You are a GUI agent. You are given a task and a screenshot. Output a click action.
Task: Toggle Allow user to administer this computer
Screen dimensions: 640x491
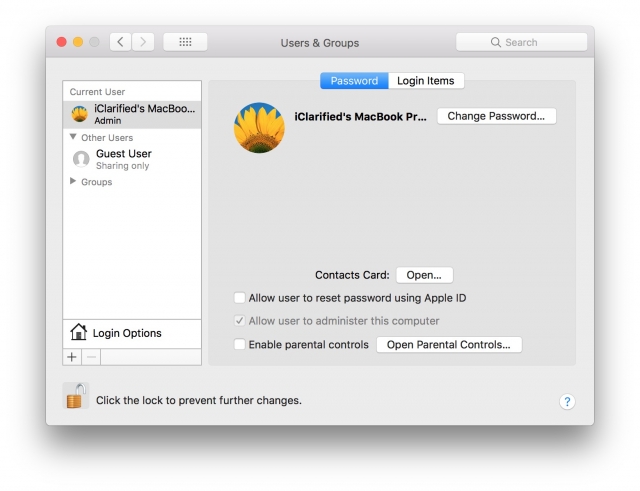pyautogui.click(x=239, y=321)
